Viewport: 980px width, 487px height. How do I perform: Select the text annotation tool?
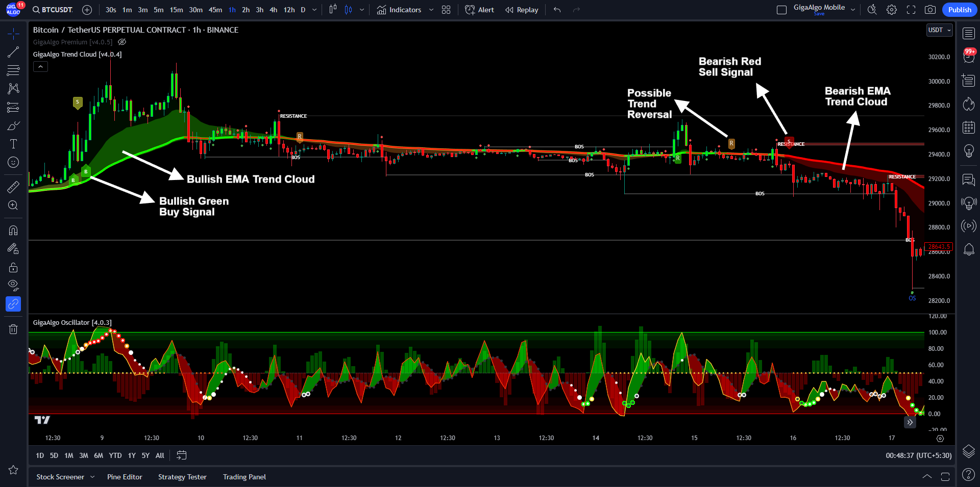point(13,144)
